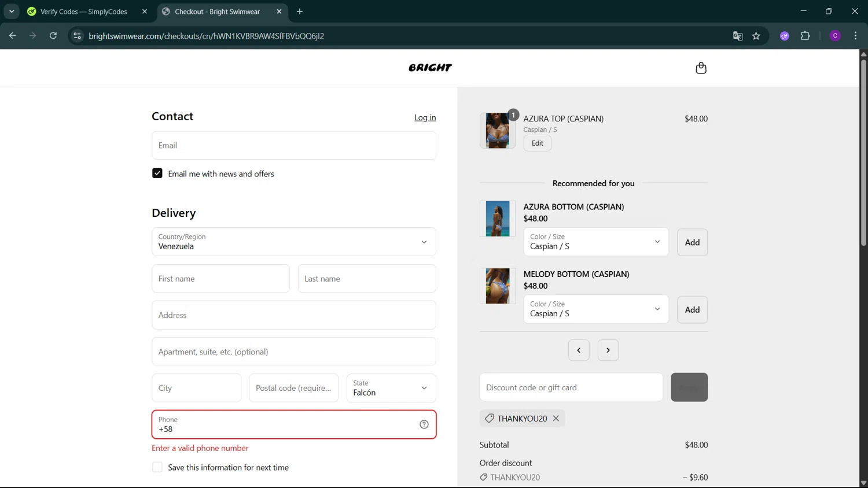868x488 pixels.
Task: Open the tab search dropdown arrow
Action: click(12, 12)
